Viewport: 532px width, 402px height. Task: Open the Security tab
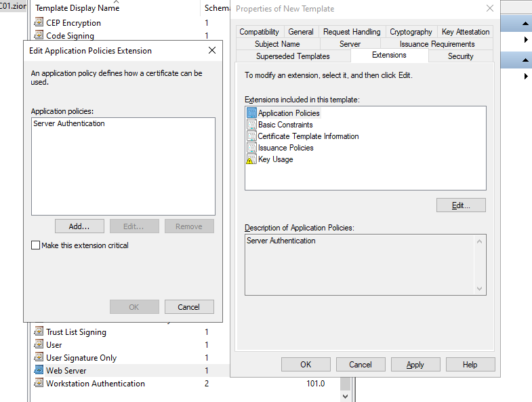tap(460, 56)
